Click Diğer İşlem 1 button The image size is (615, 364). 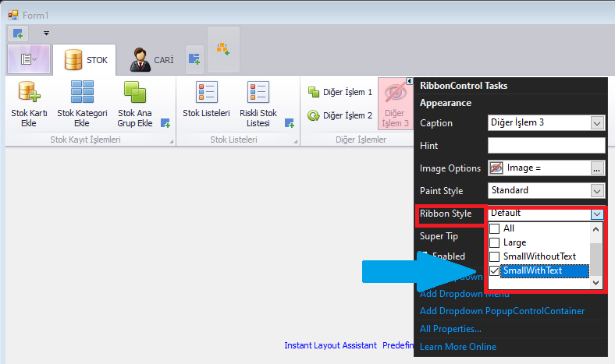[x=339, y=92]
